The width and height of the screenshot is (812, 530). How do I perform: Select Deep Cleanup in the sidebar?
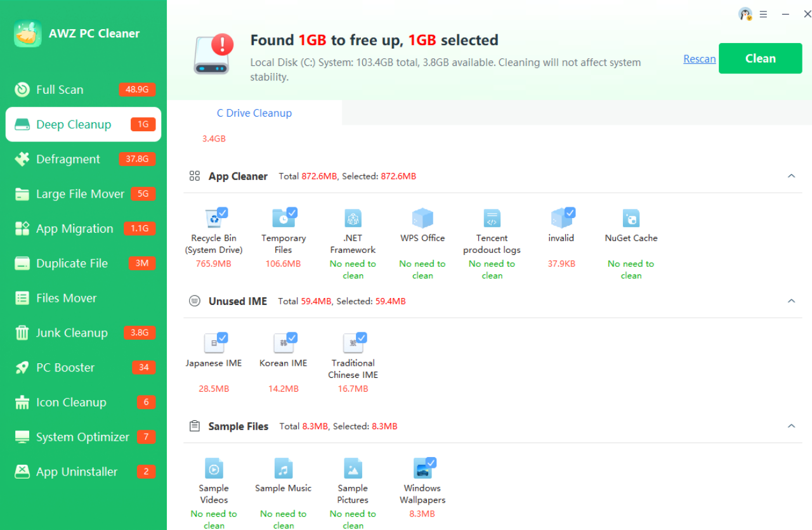pyautogui.click(x=83, y=124)
